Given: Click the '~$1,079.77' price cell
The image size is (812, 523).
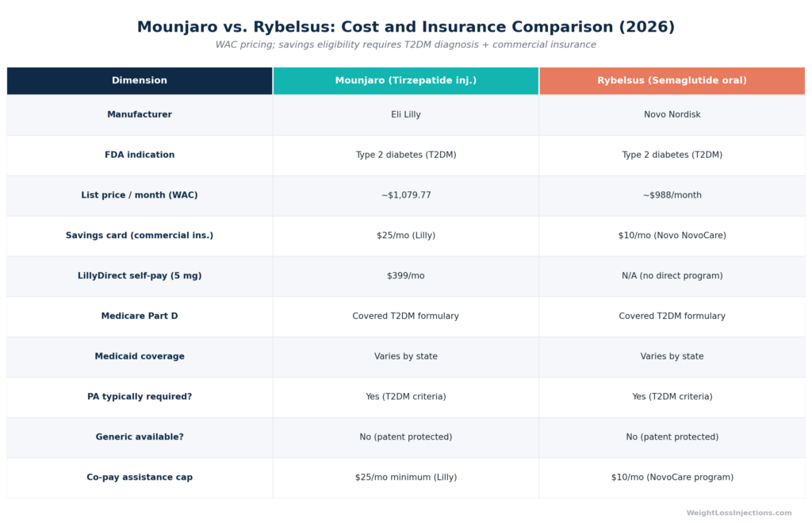Looking at the screenshot, I should pos(405,195).
